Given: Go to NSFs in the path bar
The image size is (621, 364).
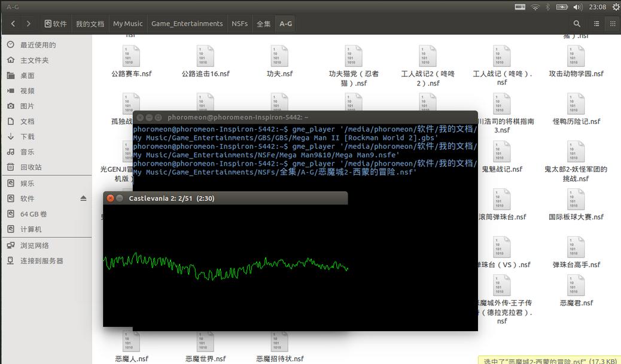Looking at the screenshot, I should pyautogui.click(x=240, y=24).
